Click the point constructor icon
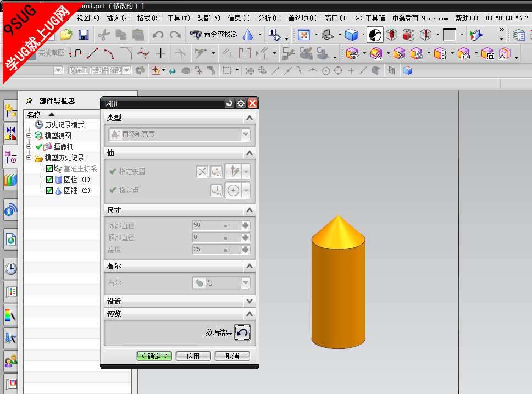Image resolution: width=532 pixels, height=394 pixels. point(217,190)
